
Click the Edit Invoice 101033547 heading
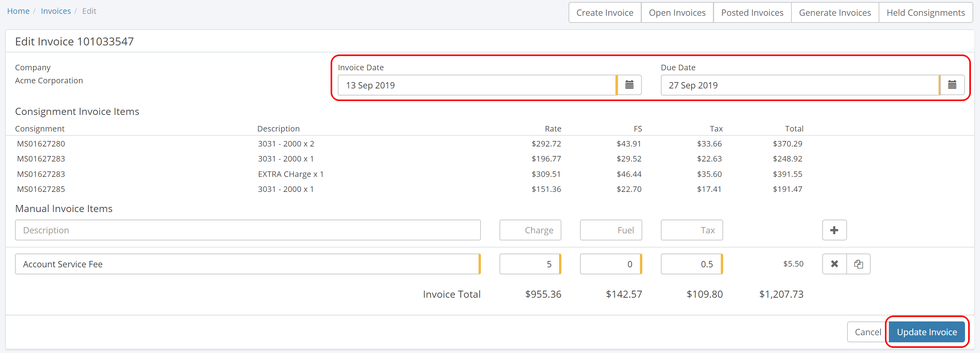74,41
